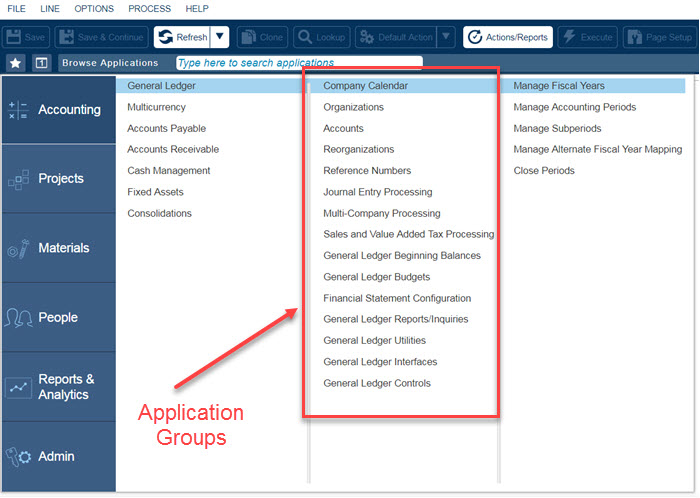Click the panel icon beside the star
Screen dimensions: 700x498
(x=41, y=63)
